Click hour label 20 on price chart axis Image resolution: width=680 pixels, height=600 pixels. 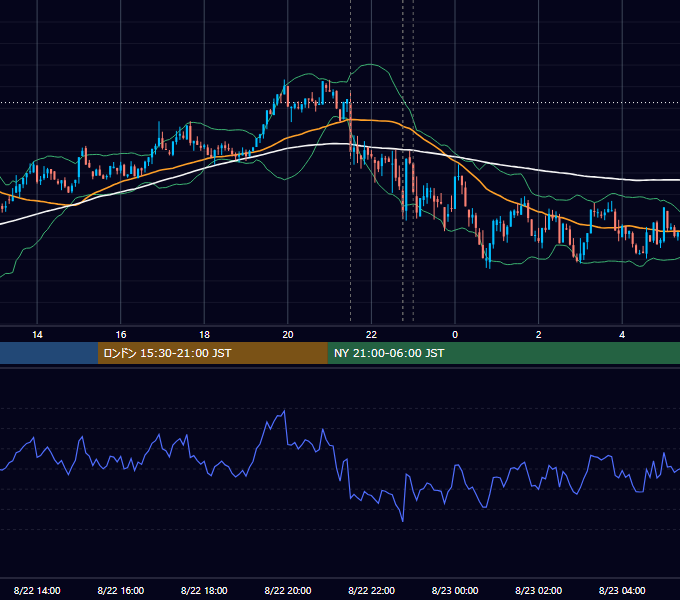tap(288, 335)
